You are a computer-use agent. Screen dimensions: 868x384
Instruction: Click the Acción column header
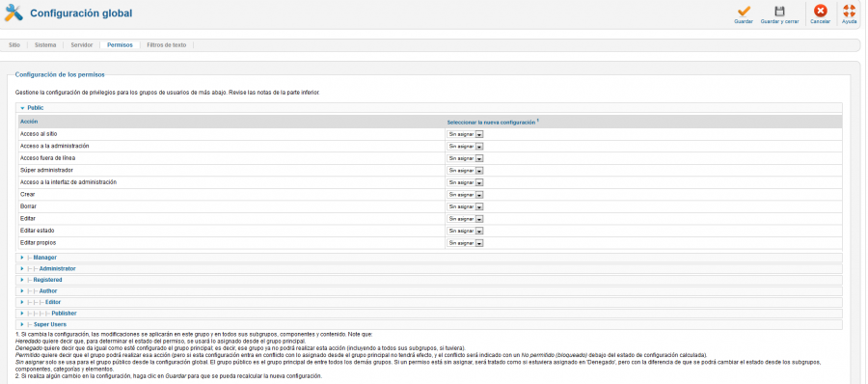[29, 122]
